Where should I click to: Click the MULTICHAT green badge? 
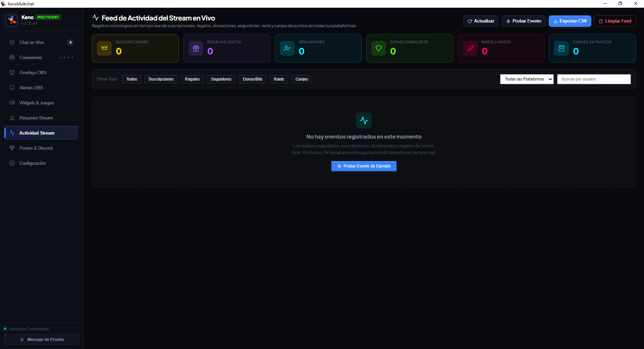tap(48, 17)
